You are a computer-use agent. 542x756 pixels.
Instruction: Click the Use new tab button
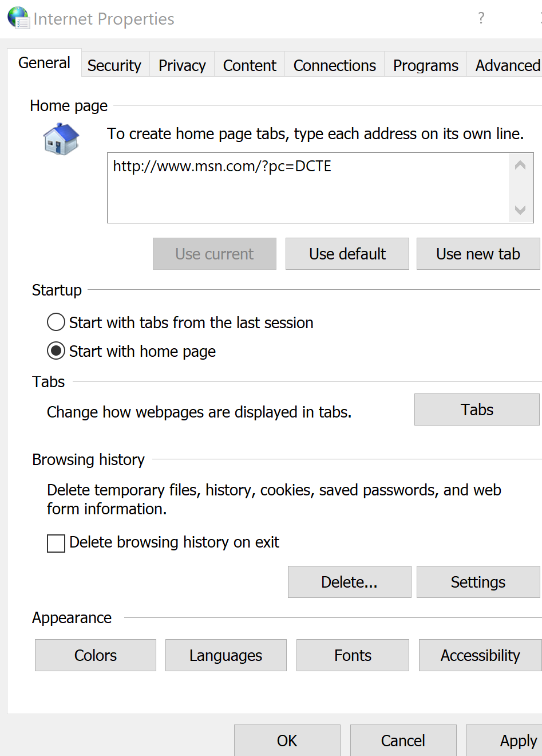478,254
